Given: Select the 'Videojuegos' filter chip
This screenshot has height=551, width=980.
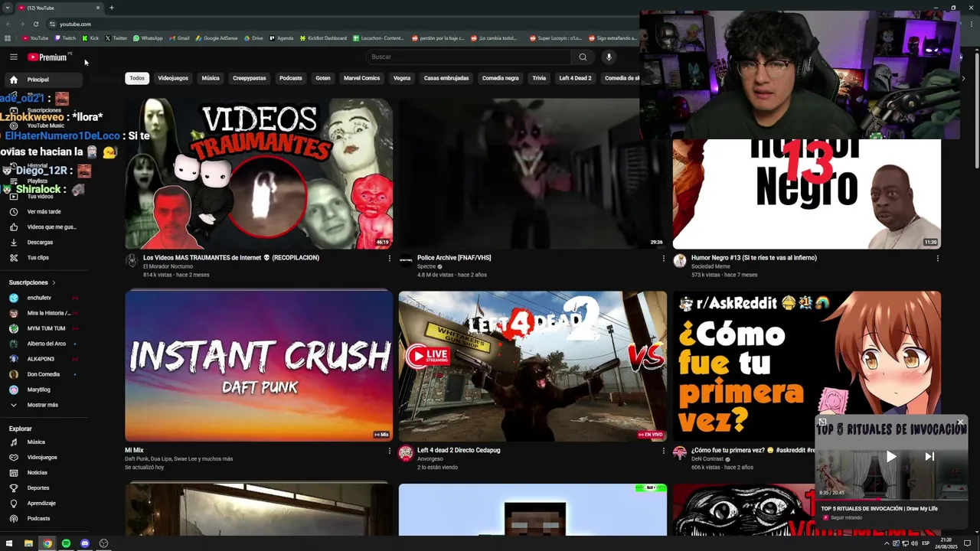Looking at the screenshot, I should point(173,78).
